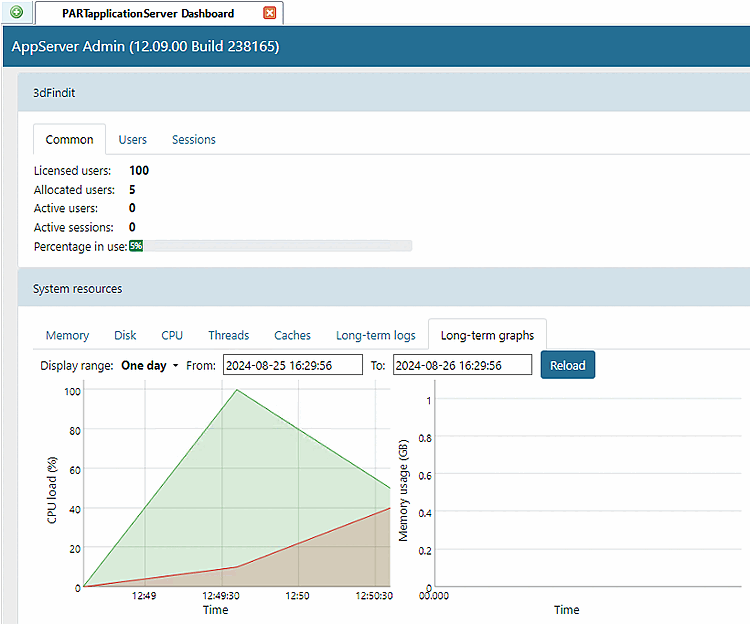Open the Display range One day dropdown
The width and height of the screenshot is (750, 624).
click(x=150, y=366)
